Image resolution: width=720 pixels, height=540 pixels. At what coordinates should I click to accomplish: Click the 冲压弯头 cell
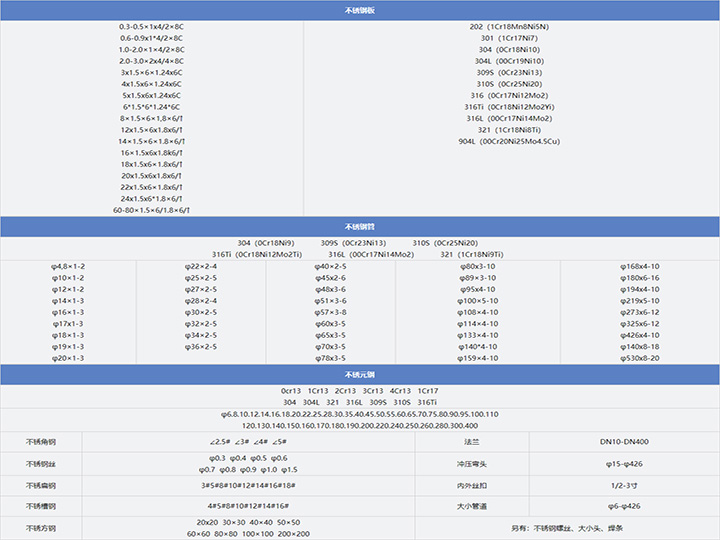pos(471,464)
